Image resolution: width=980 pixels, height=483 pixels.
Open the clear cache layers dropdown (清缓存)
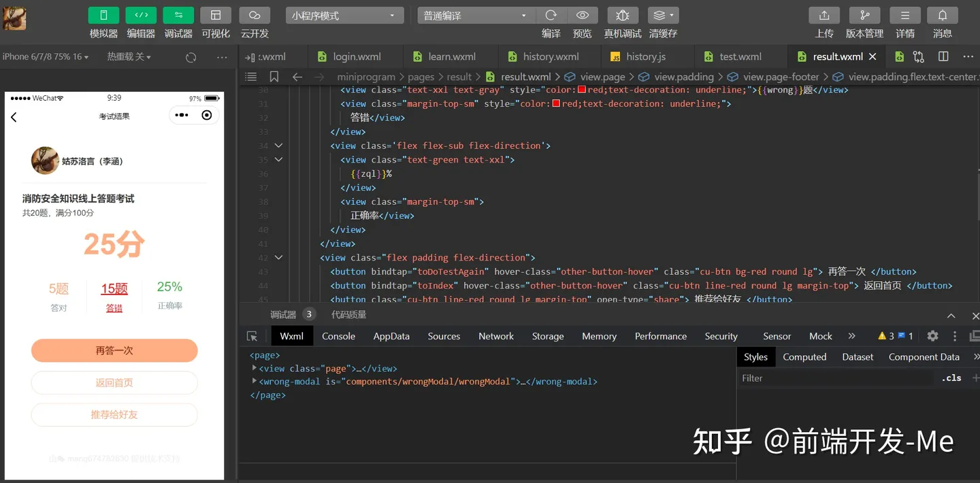click(x=663, y=16)
